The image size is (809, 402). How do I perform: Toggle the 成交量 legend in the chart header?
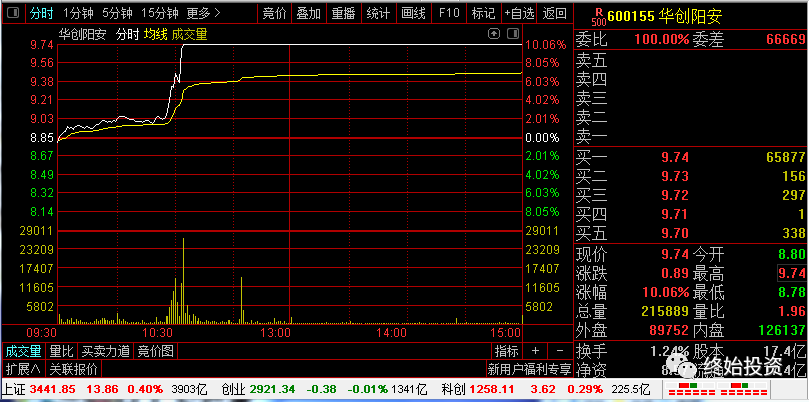(189, 35)
